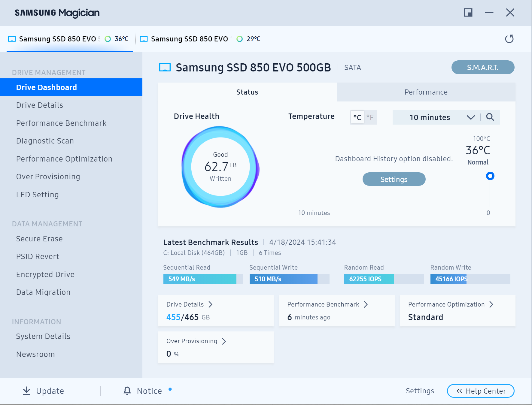Switch to the Performance tab
Screen dimensions: 532x405
[x=426, y=92]
